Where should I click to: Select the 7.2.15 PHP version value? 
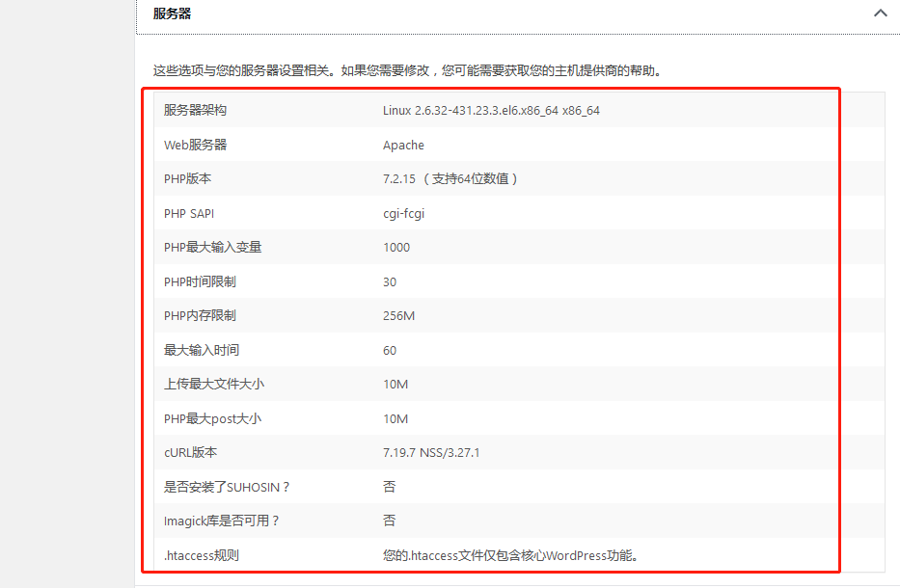450,178
